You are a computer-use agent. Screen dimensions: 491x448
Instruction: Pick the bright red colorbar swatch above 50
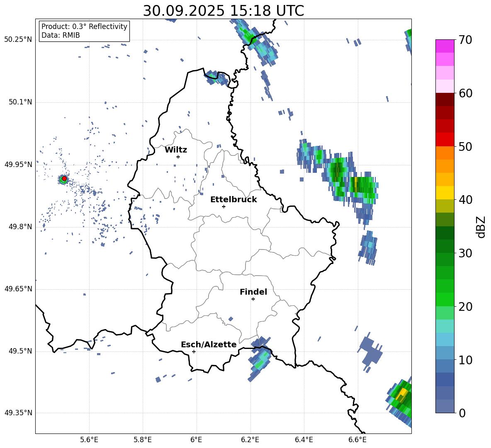point(445,140)
